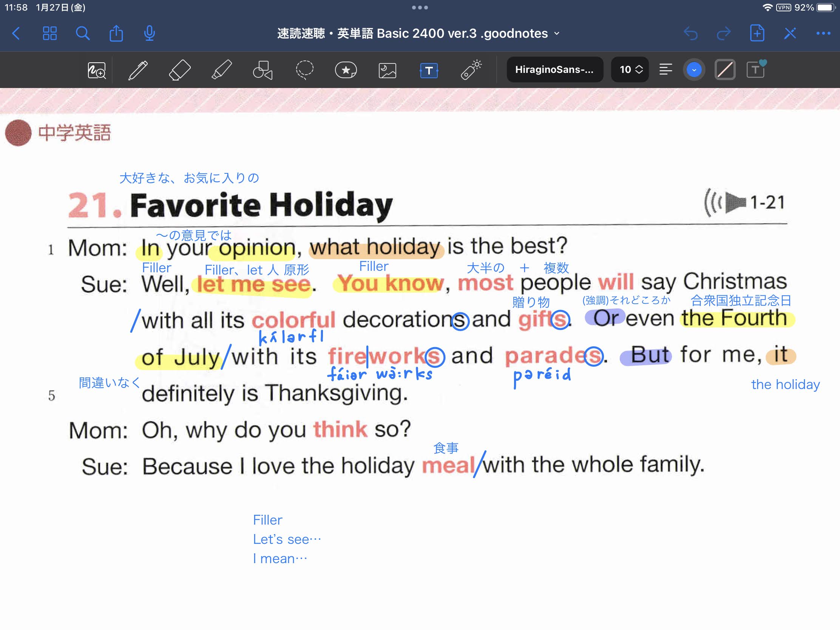Select the eraser tool

pyautogui.click(x=180, y=70)
